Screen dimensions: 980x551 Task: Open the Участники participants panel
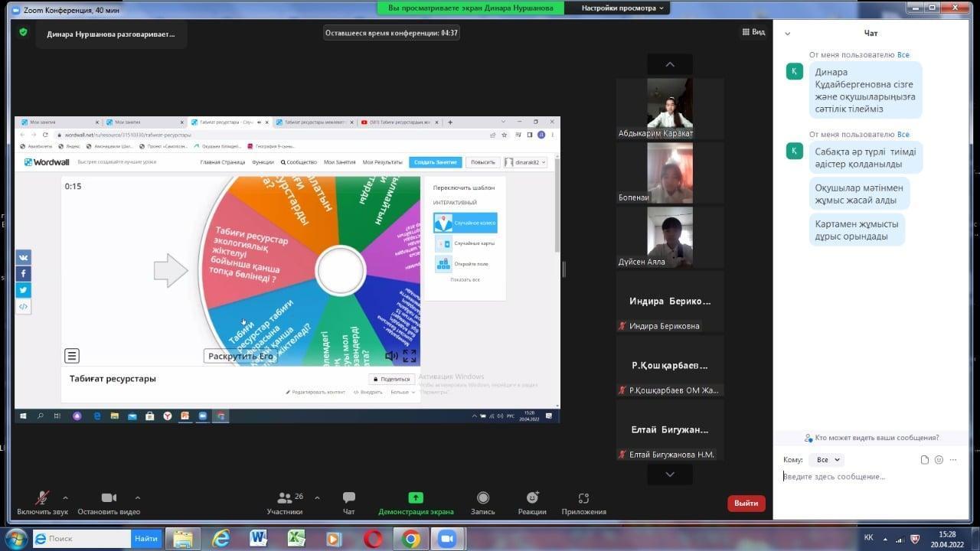coord(284,498)
